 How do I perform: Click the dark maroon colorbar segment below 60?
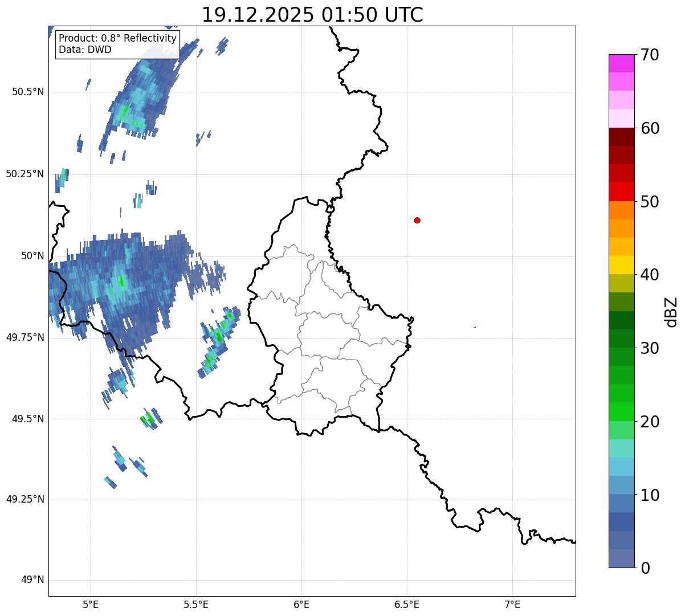click(622, 137)
